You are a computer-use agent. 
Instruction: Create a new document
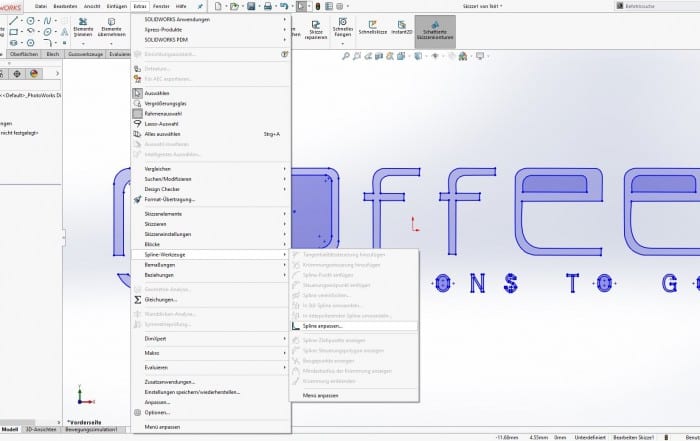coord(218,6)
